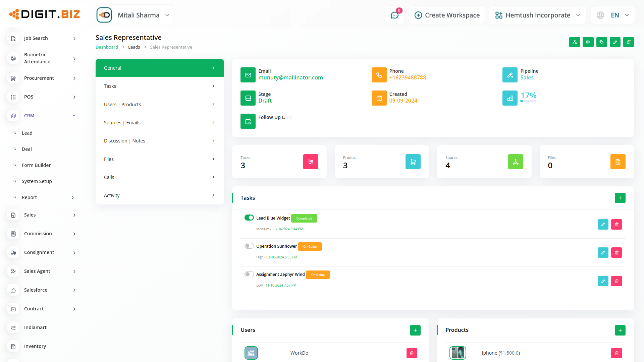Select Deal in the CRM submenu
The image size is (644, 362).
click(x=27, y=149)
